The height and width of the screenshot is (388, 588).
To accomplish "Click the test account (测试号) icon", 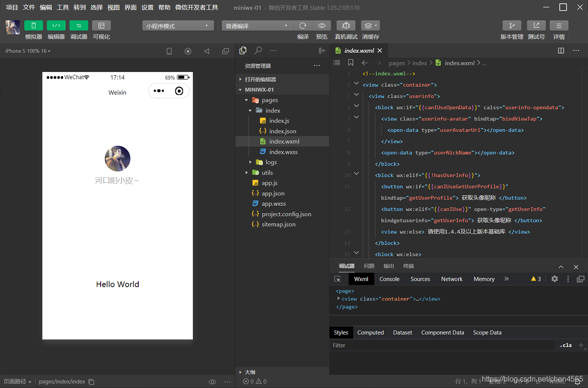I will tap(536, 25).
